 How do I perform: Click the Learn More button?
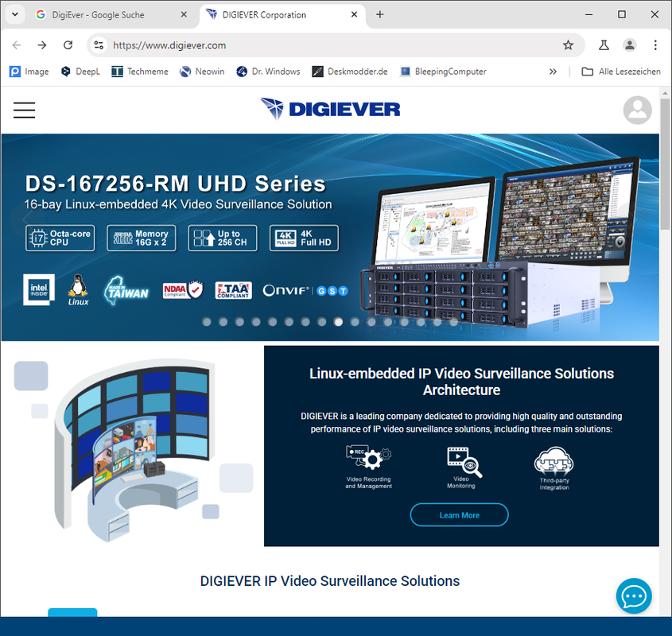(460, 515)
